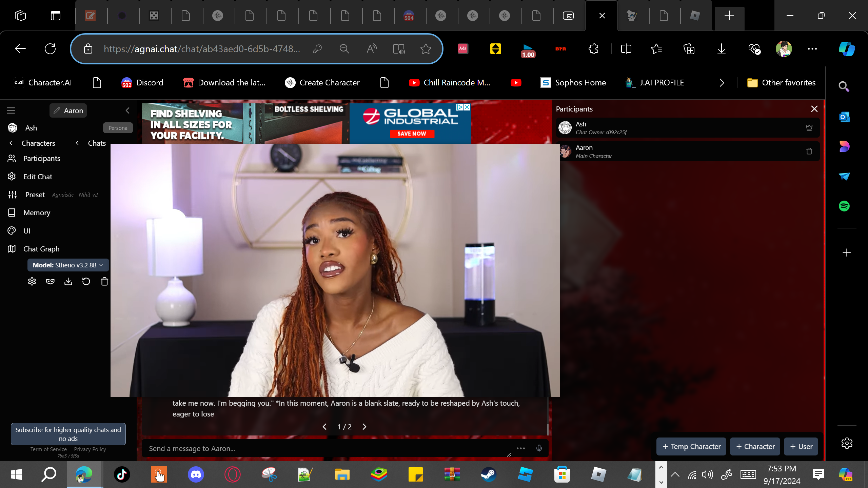Toggle the Persona badge next to Ash
868x488 pixels.
point(118,128)
